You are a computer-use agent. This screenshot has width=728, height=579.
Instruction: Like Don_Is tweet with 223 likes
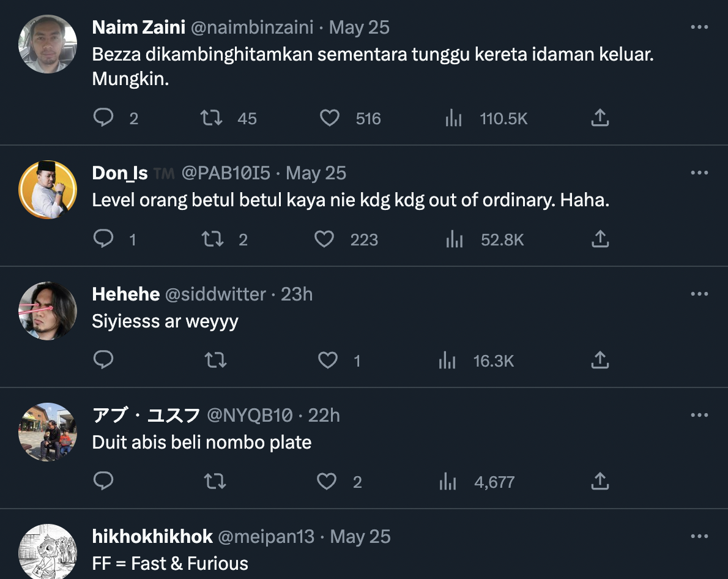pos(324,239)
